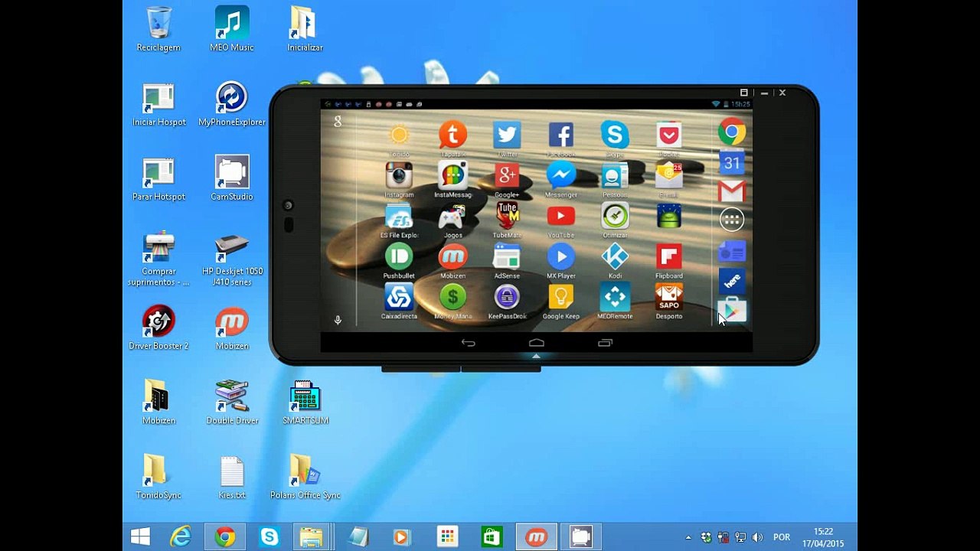Tap the Android home navigation button
980x551 pixels.
[x=537, y=343]
